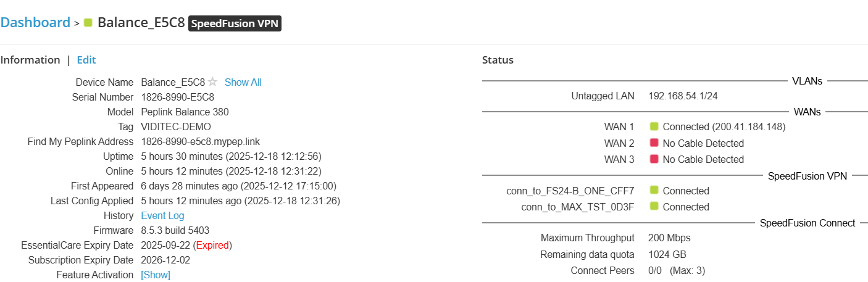Click the WAN 1 IP address status text
This screenshot has height=282, width=868.
tap(724, 126)
